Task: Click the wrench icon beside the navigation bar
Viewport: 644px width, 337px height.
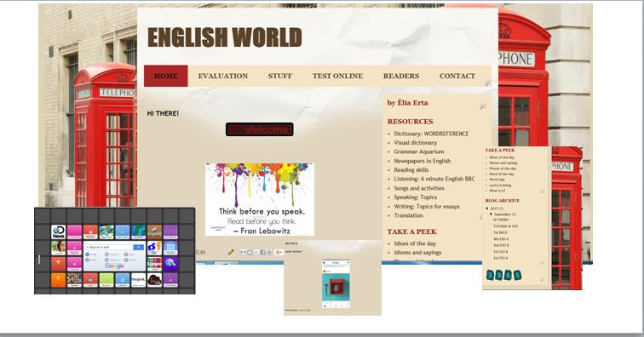Action: pos(487,83)
